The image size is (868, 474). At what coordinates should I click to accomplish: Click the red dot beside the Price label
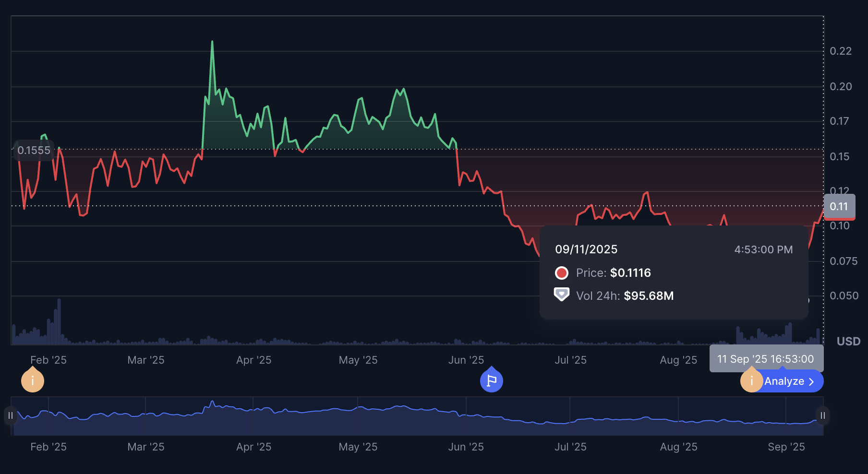point(562,273)
